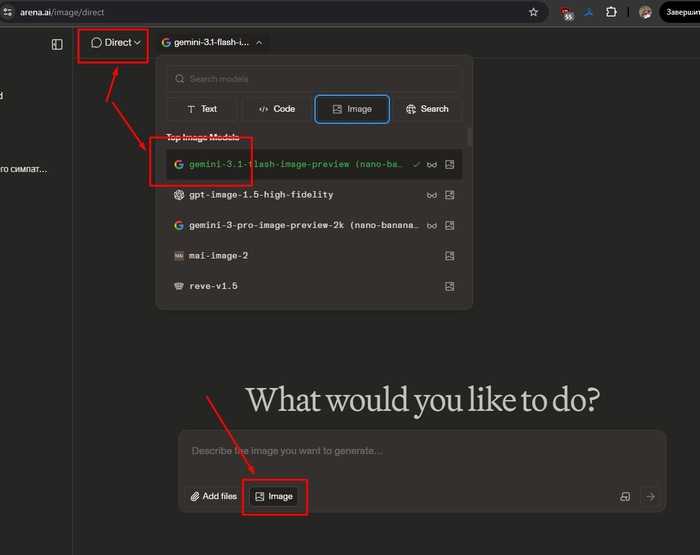
Task: Choose gemini-3.1-flash-image-preview model
Action: click(314, 164)
